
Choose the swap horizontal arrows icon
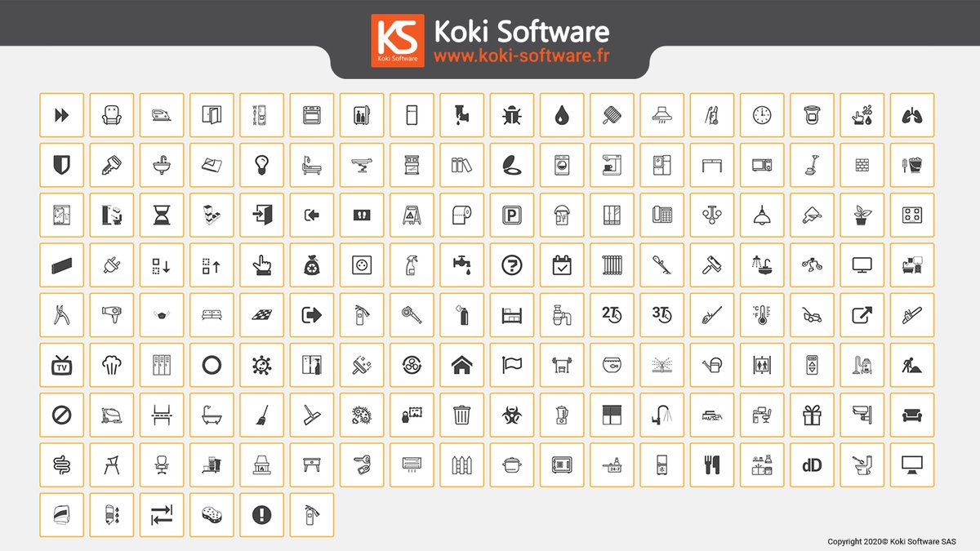(x=162, y=515)
